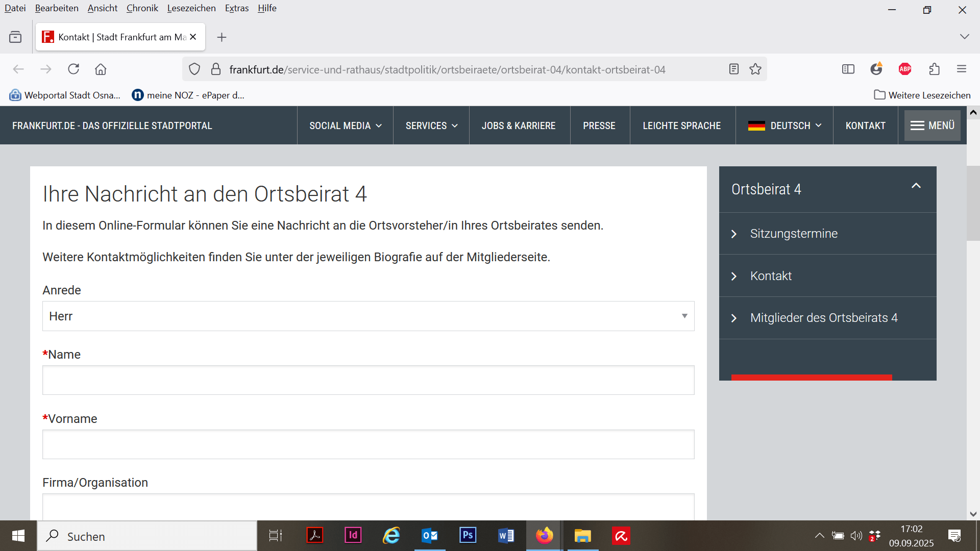
Task: Click the home button icon
Action: pos(101,69)
